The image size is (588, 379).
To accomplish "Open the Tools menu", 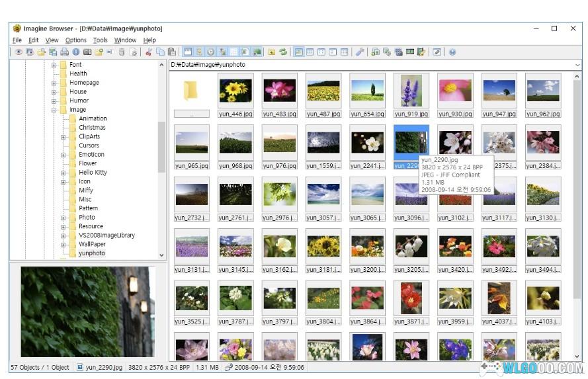I will (x=100, y=40).
